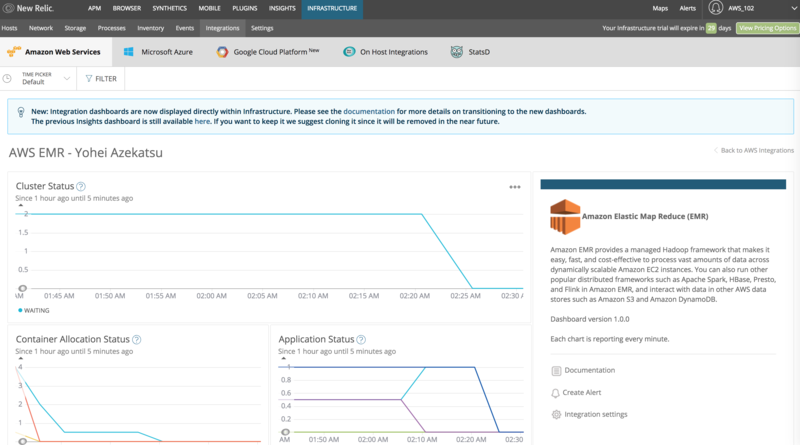Go to the Hosts tab
Viewport: 800px width, 445px height.
click(9, 28)
